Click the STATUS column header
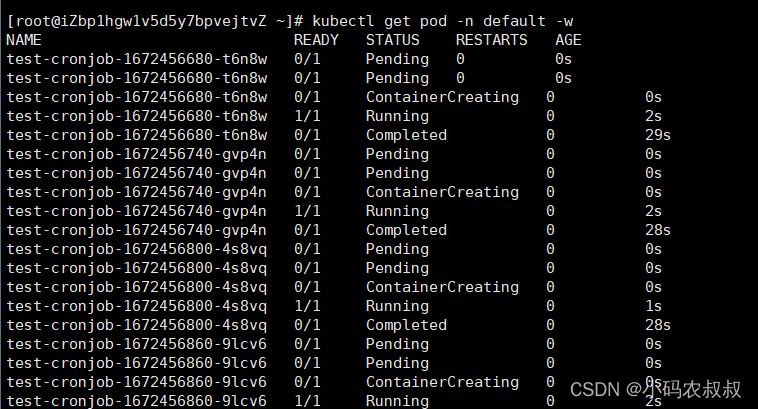Viewport: 758px width, 409px height. (392, 40)
